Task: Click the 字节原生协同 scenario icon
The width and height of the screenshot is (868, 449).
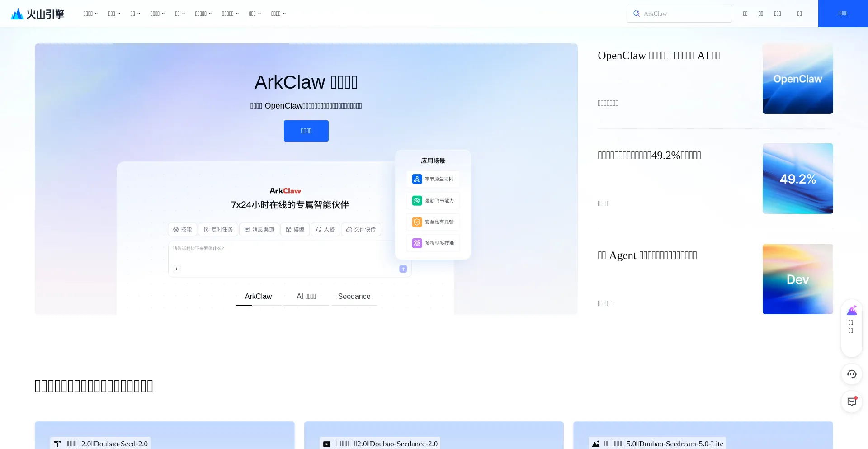Action: pos(417,179)
